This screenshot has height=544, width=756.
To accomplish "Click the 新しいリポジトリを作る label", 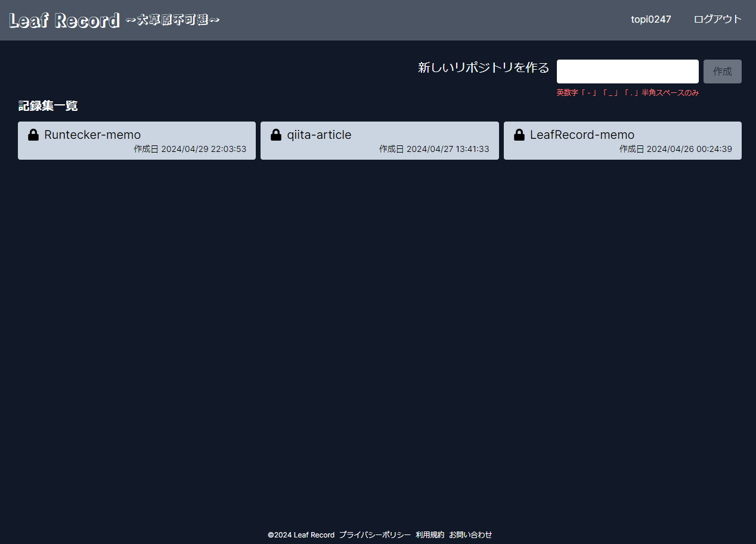I will coord(484,68).
